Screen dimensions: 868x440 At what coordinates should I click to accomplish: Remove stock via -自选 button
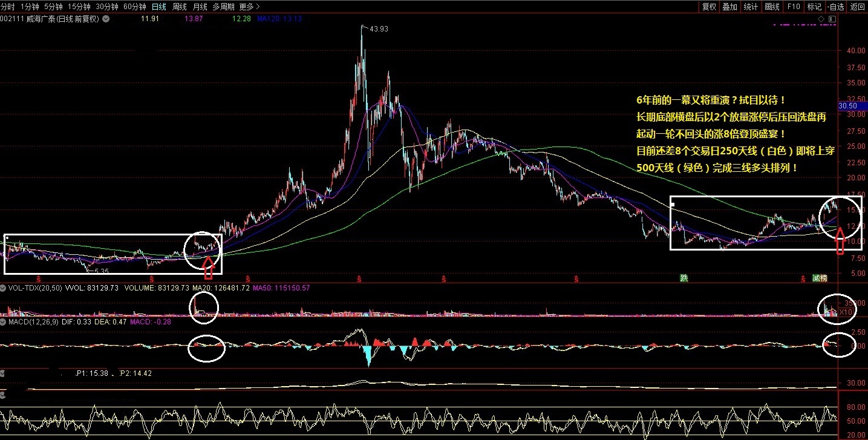point(835,7)
